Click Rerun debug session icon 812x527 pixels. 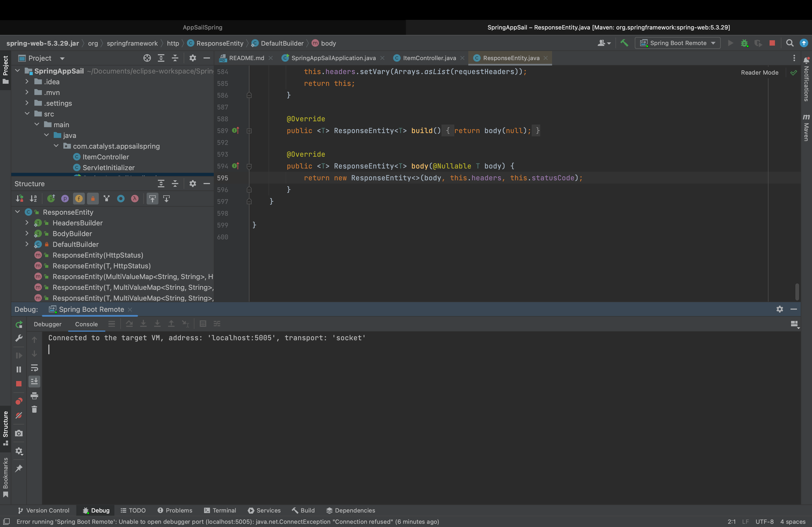click(x=19, y=324)
